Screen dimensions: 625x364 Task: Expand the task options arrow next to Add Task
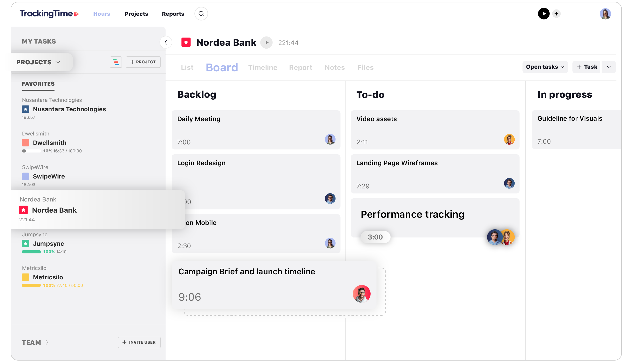coord(609,67)
